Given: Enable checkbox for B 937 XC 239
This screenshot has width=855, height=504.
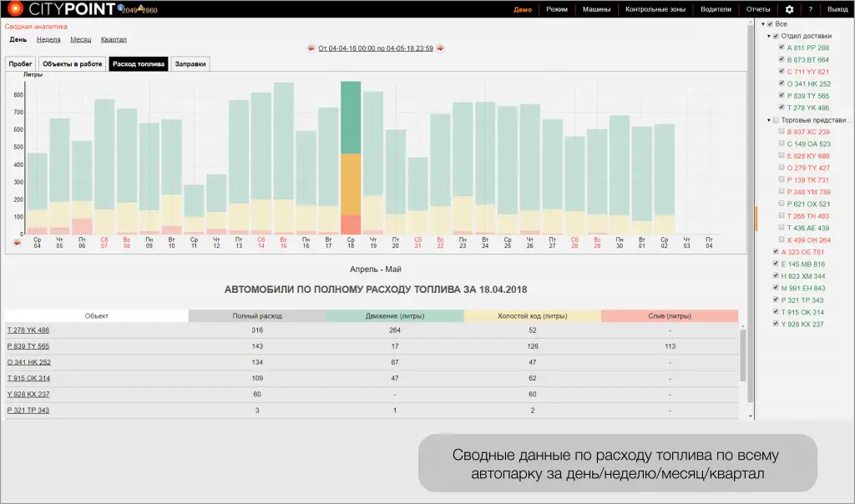Looking at the screenshot, I should click(781, 132).
